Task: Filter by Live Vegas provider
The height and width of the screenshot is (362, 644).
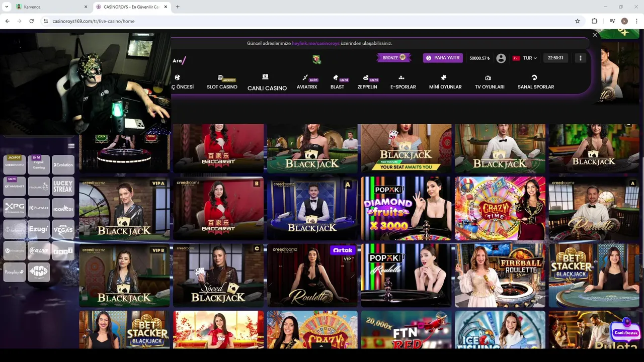Action: click(63, 229)
